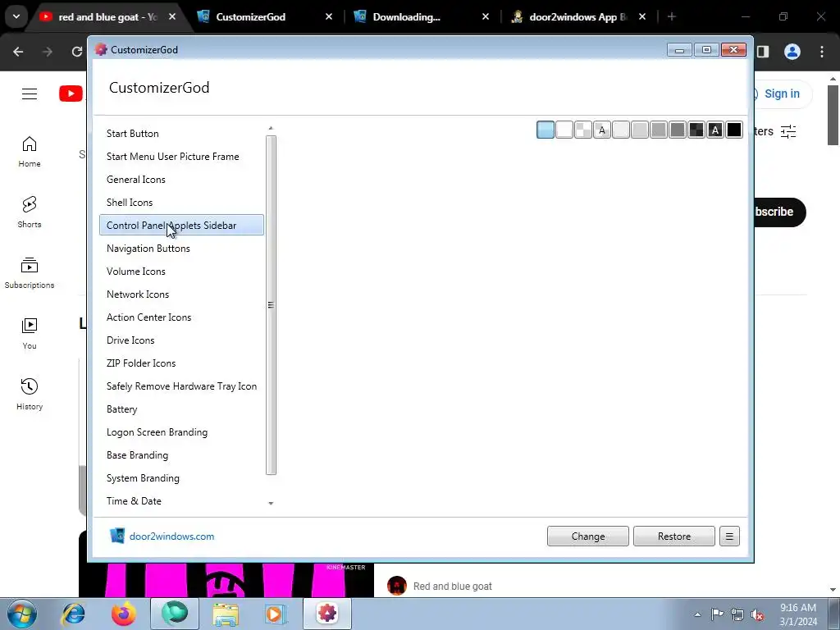Pick the solid black background swatch

click(734, 130)
